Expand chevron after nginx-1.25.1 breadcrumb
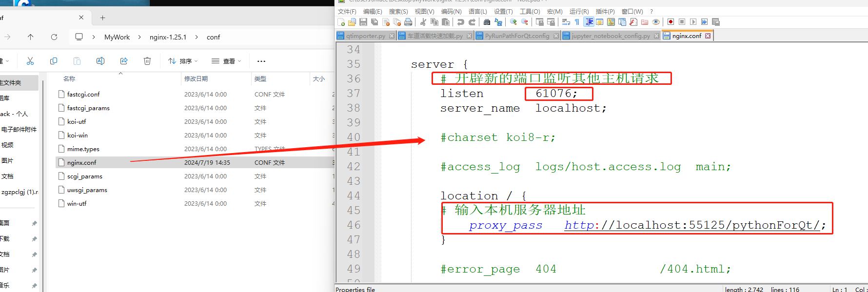Screen dimensions: 868x292 (x=197, y=37)
